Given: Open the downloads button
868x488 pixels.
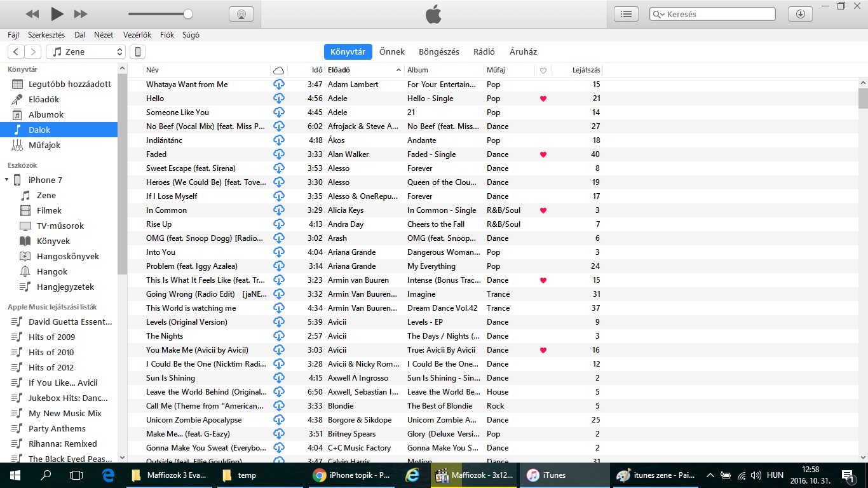Looking at the screenshot, I should tap(800, 14).
